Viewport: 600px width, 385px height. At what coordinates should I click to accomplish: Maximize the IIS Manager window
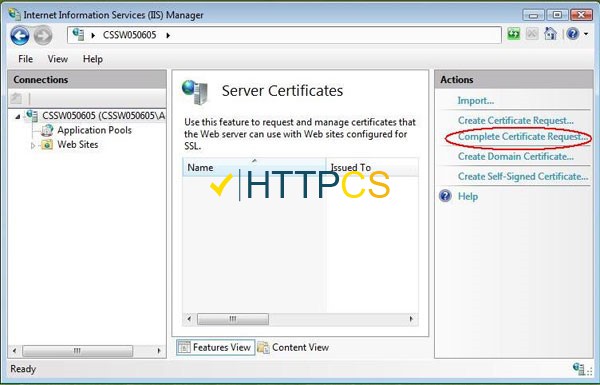(558, 15)
